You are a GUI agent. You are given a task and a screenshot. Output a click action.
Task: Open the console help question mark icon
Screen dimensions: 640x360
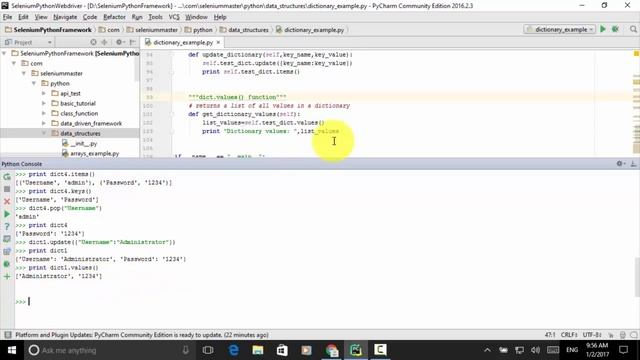click(7, 227)
